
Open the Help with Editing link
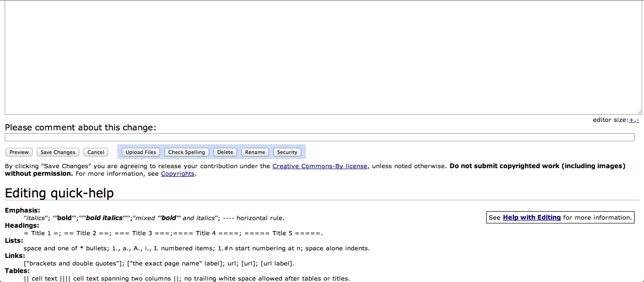(532, 218)
